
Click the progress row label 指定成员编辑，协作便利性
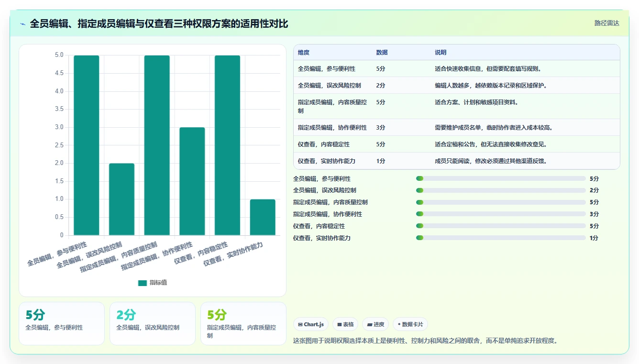328,214
